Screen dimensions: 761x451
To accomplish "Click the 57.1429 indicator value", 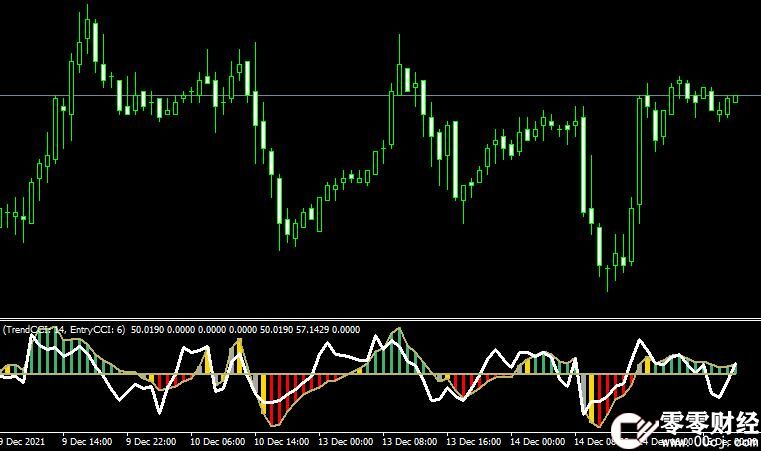I will [x=312, y=330].
